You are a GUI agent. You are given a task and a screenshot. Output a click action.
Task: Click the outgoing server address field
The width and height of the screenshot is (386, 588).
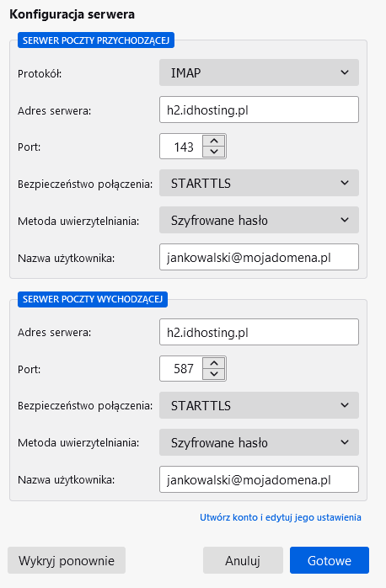coord(259,332)
